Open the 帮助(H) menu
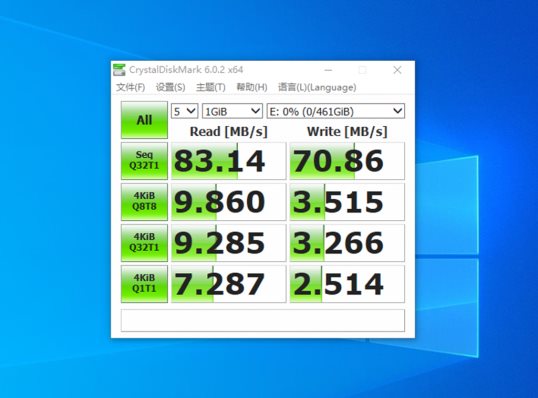 click(252, 87)
